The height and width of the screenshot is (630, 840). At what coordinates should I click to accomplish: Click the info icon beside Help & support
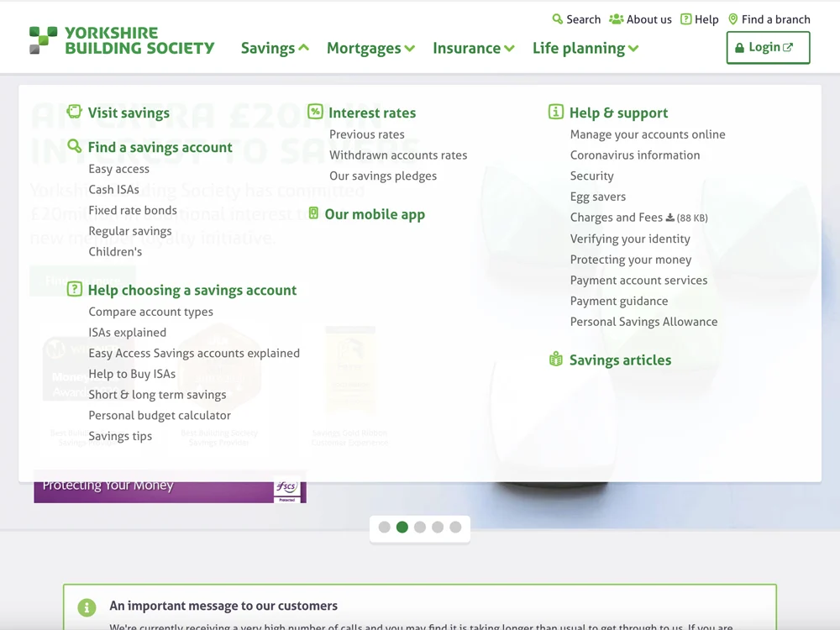556,112
